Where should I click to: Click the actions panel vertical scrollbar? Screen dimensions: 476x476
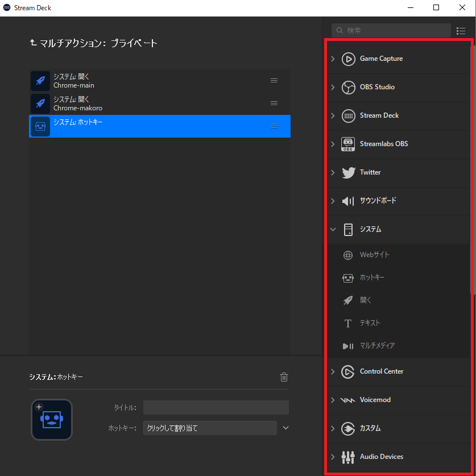tap(472, 170)
